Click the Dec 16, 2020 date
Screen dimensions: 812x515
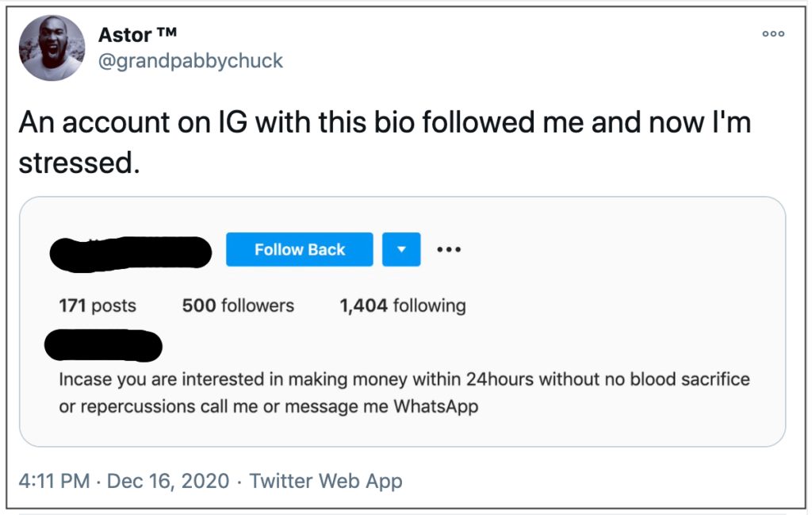pos(168,481)
